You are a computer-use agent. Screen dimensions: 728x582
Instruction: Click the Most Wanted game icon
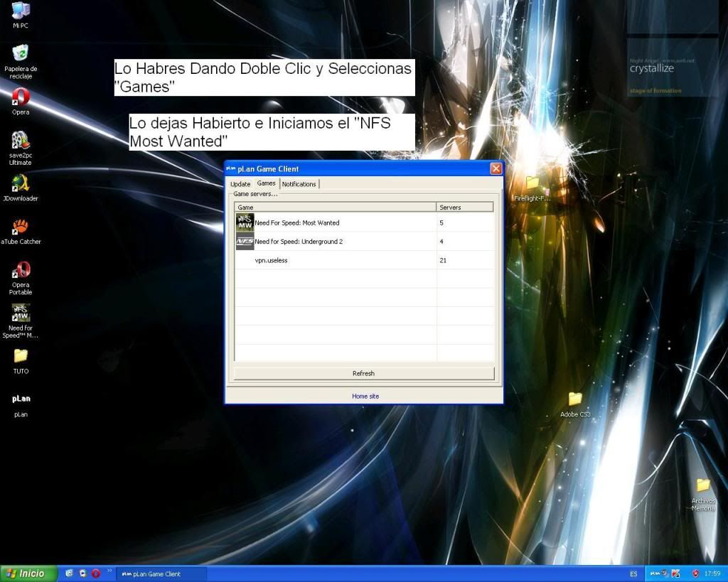click(x=245, y=222)
